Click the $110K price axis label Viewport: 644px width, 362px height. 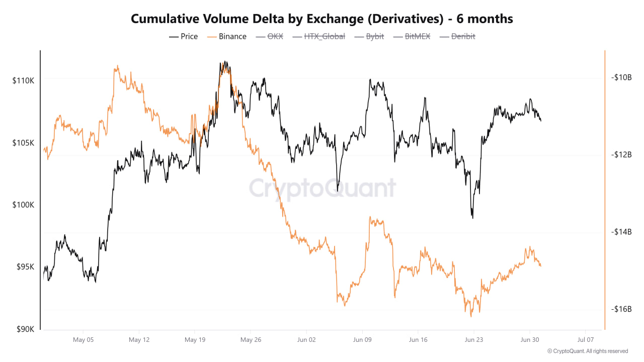pos(23,80)
